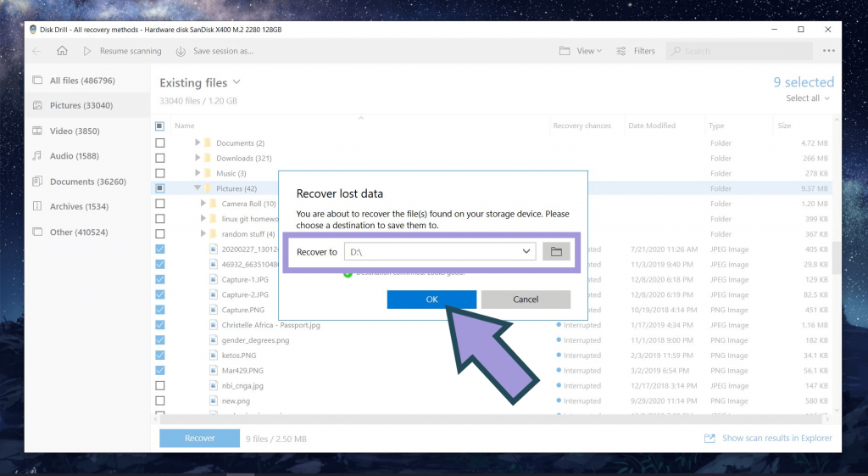
Task: Open the Select all dropdown
Action: (808, 98)
